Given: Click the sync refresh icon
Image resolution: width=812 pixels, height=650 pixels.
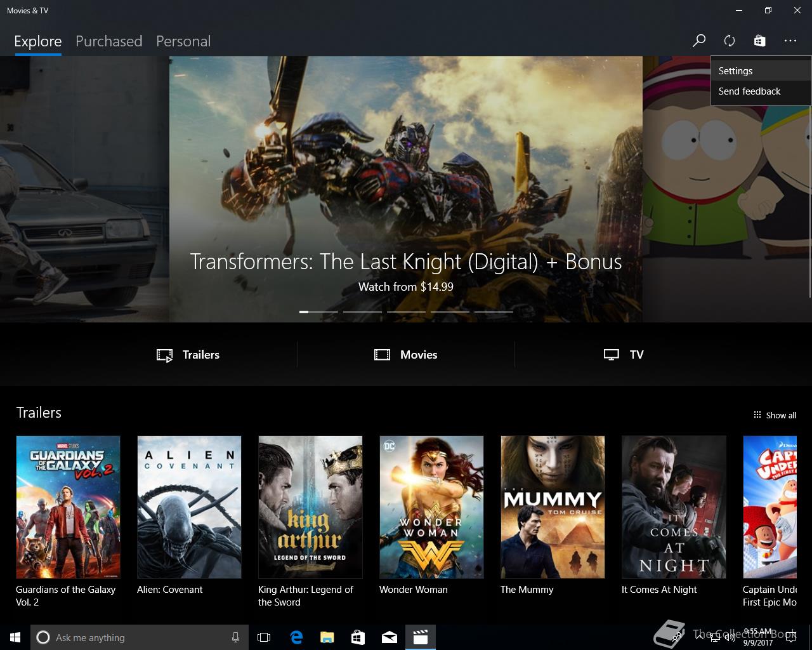Looking at the screenshot, I should [730, 41].
